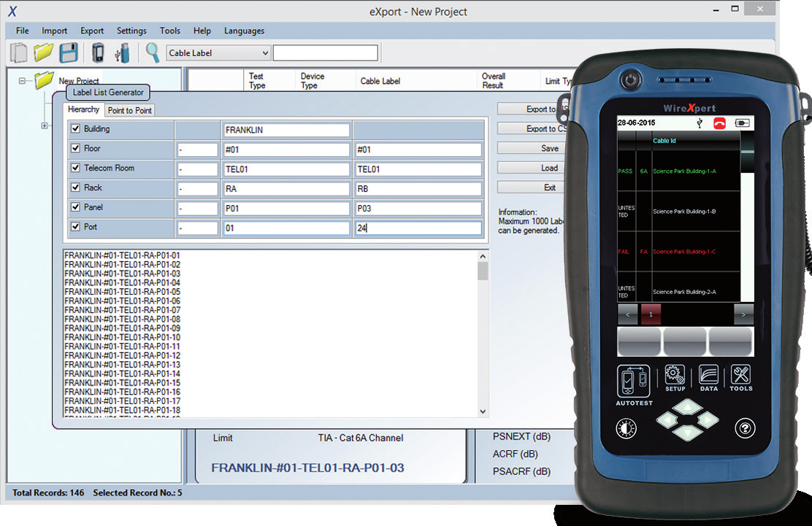The image size is (812, 526).
Task: Open the Import menu
Action: [54, 31]
